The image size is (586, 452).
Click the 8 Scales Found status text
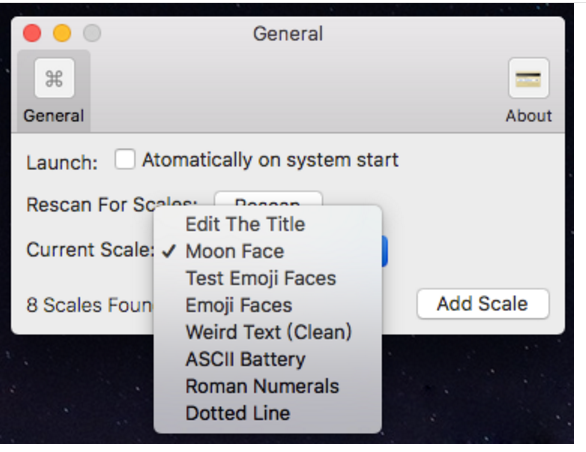90,305
